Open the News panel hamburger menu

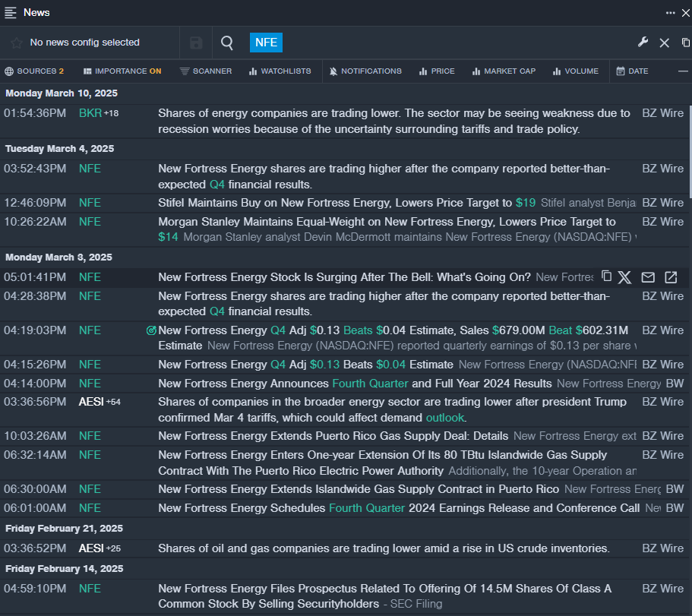click(11, 12)
